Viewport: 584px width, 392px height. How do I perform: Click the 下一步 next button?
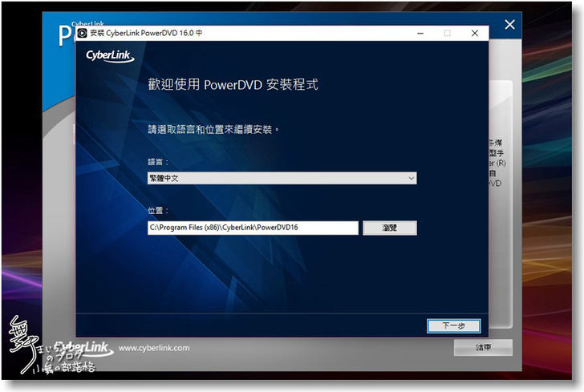[454, 325]
